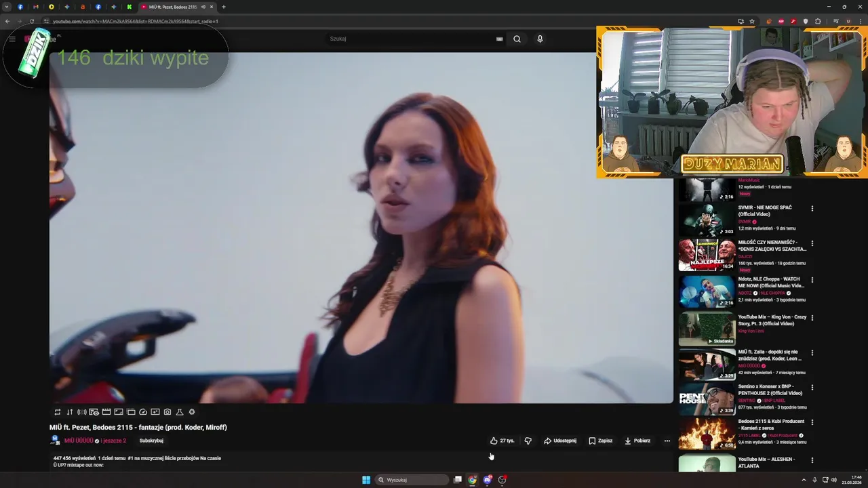Open Discord from the taskbar
Viewport: 868px width, 488px height.
487,480
